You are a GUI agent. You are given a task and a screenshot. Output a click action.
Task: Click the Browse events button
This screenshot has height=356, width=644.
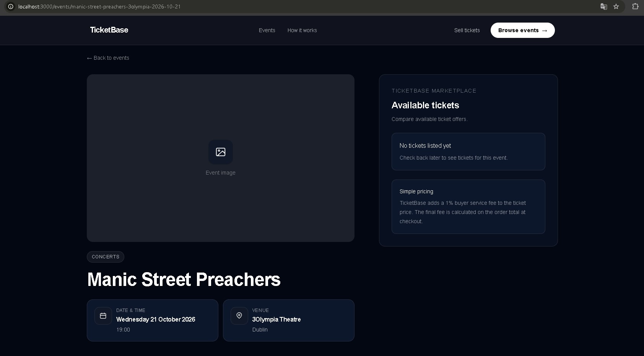click(x=523, y=30)
